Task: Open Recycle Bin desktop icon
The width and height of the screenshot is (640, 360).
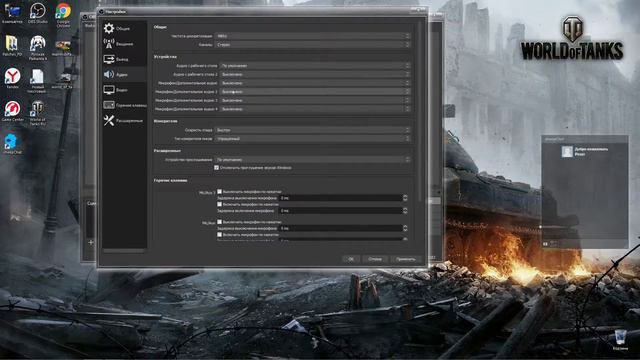Action: point(620,340)
